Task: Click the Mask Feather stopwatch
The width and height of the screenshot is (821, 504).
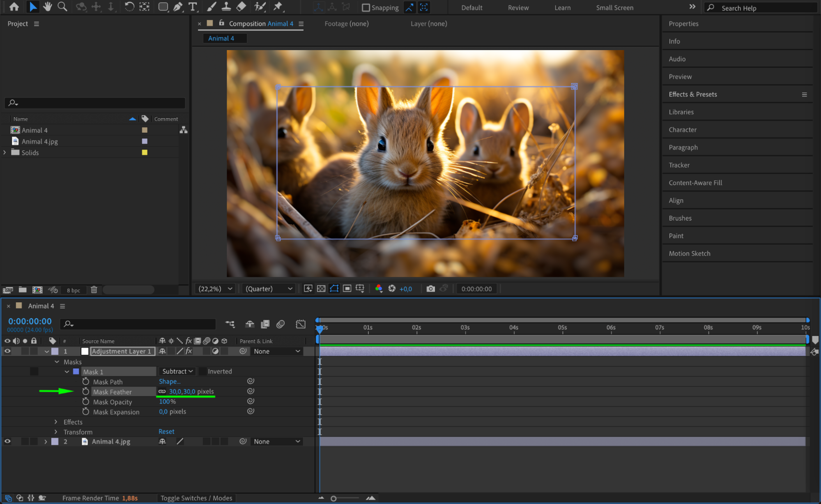Action: coord(85,391)
